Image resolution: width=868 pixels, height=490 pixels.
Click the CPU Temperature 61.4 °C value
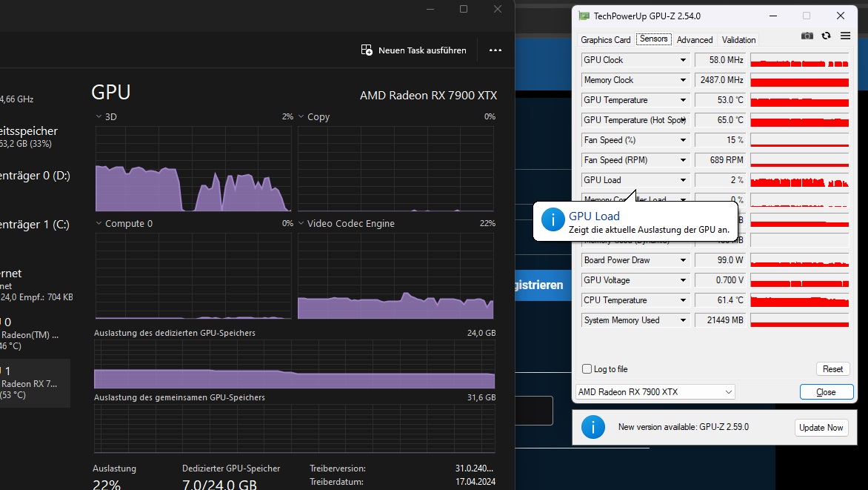pyautogui.click(x=720, y=300)
